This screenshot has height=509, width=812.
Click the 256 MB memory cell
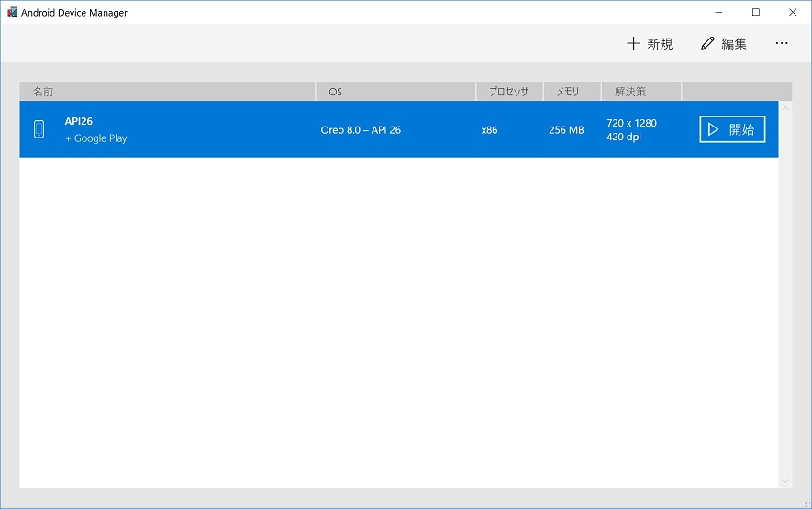pyautogui.click(x=566, y=130)
